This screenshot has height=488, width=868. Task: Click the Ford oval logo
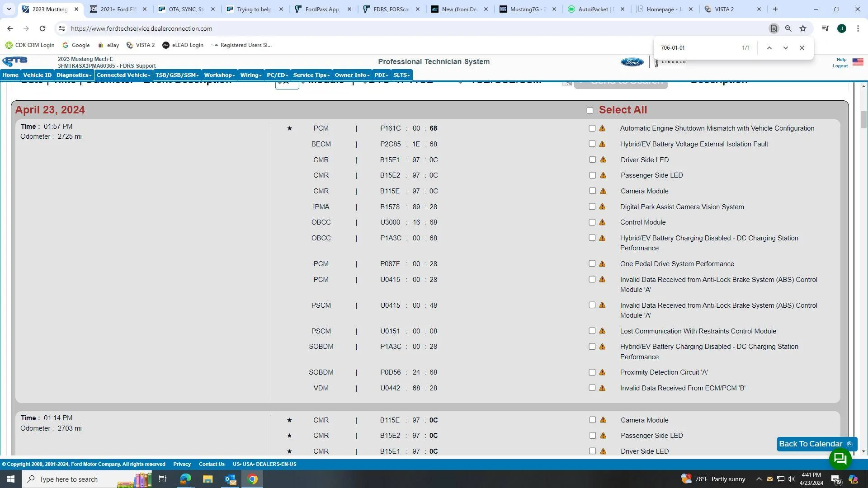(632, 62)
